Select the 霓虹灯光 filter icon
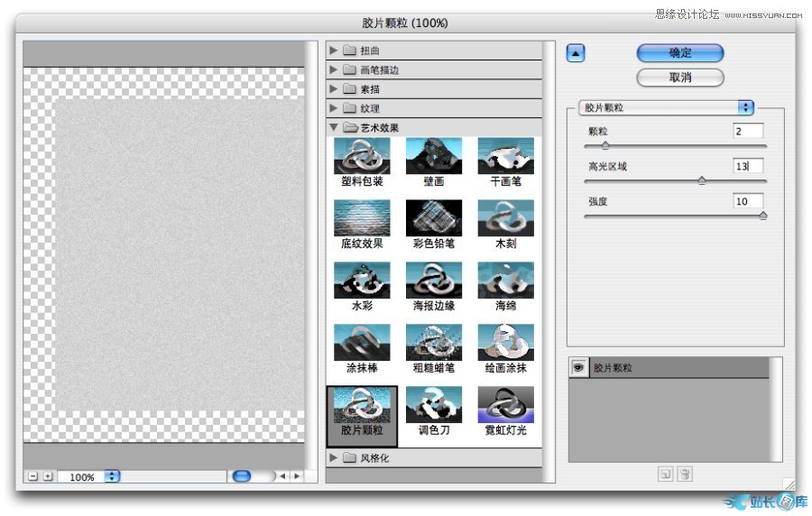 click(x=505, y=404)
